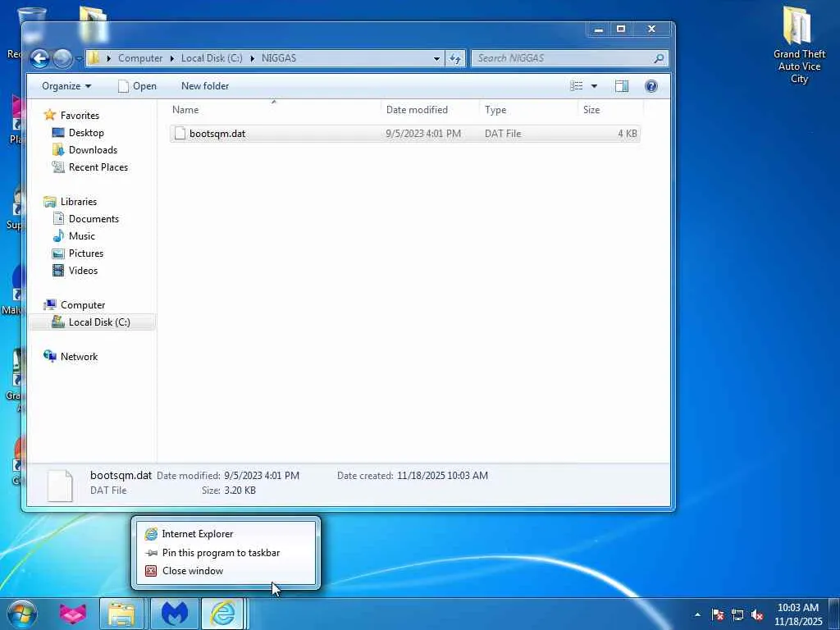Viewport: 840px width, 630px height.
Task: Open Downloads under Favorites
Action: (93, 149)
